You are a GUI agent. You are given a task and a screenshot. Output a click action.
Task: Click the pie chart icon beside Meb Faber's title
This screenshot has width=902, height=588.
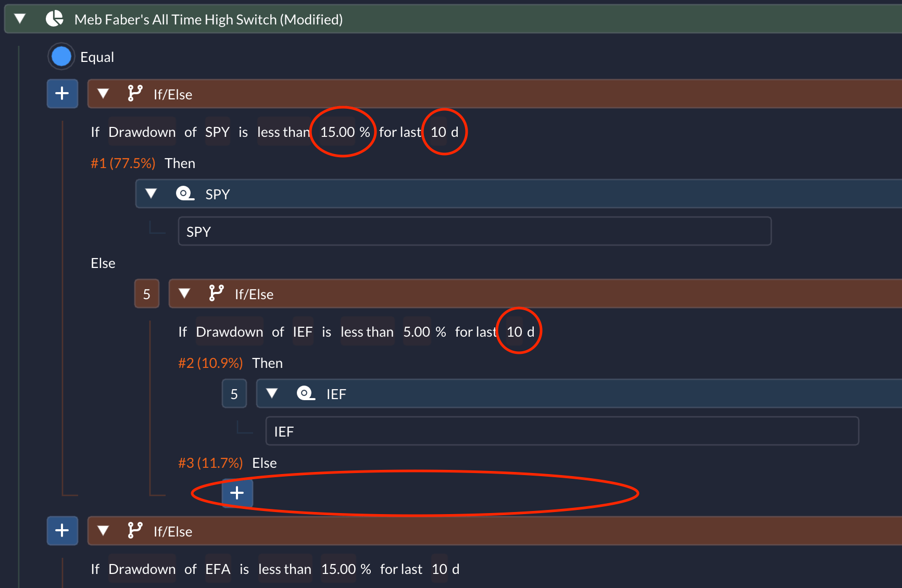[x=54, y=19]
